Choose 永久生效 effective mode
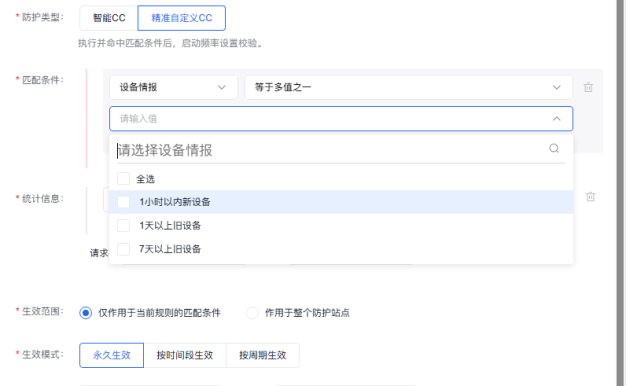Viewport: 626px width, 386px height. (111, 355)
